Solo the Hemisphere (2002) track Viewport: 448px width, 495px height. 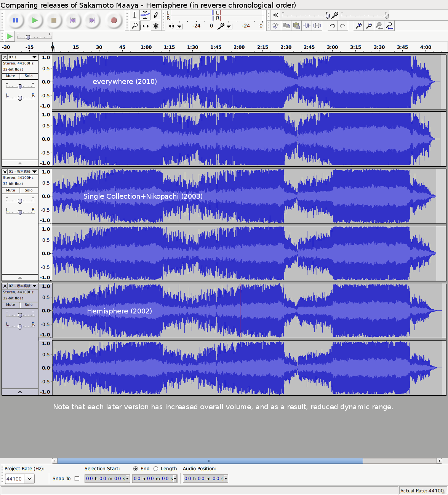pyautogui.click(x=29, y=305)
